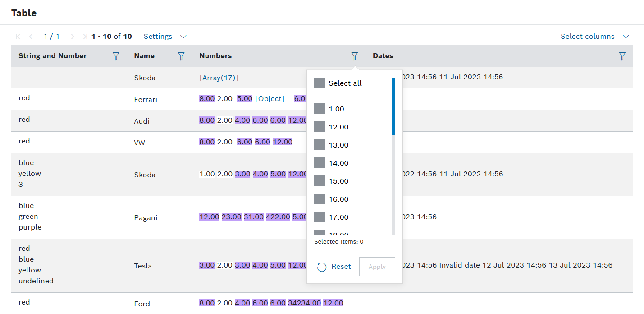Click the Reset filter button
This screenshot has height=314, width=644.
pyautogui.click(x=334, y=267)
